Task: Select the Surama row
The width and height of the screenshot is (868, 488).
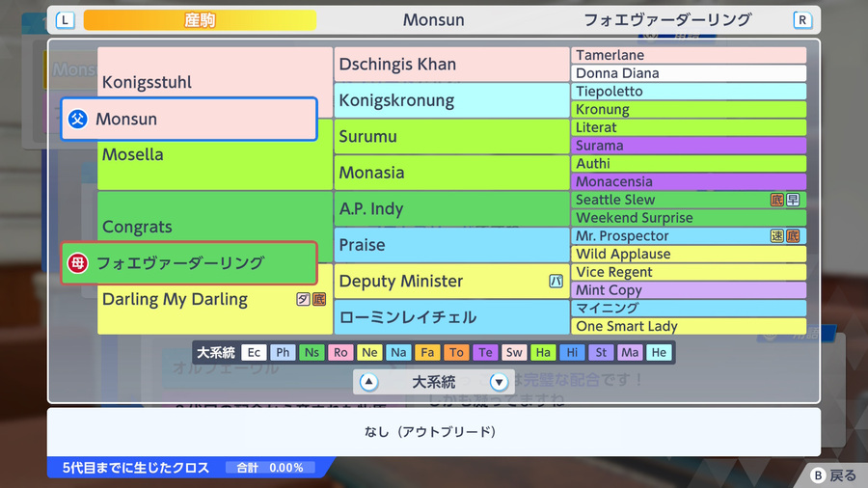Action: 689,146
